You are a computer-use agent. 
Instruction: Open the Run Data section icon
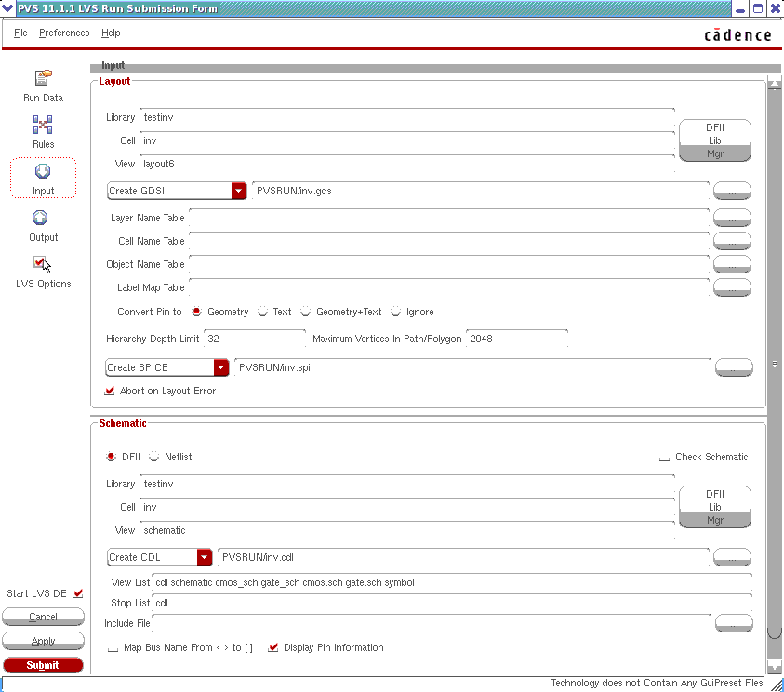pyautogui.click(x=43, y=79)
